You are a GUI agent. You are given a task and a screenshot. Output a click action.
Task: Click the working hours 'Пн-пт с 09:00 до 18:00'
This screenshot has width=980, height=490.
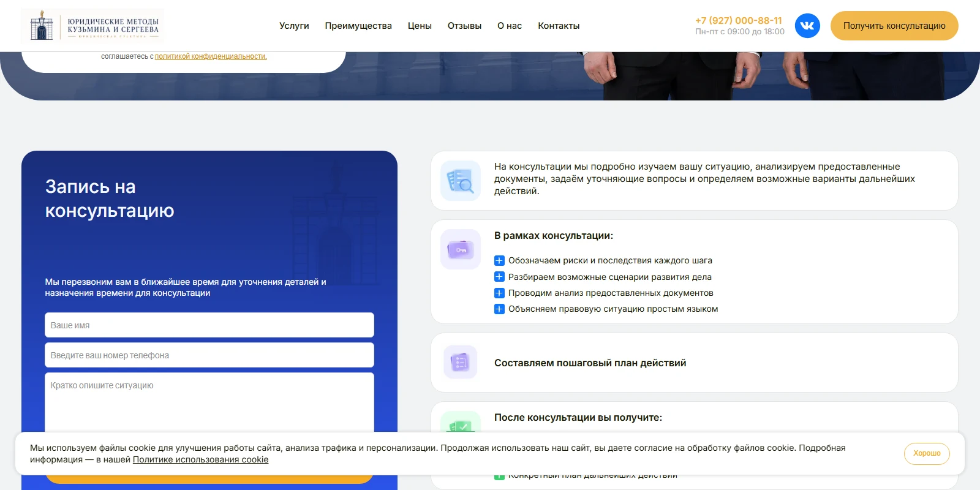click(740, 32)
